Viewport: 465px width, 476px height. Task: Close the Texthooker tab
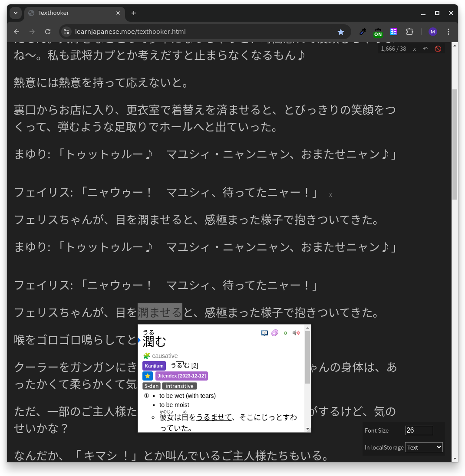(118, 13)
